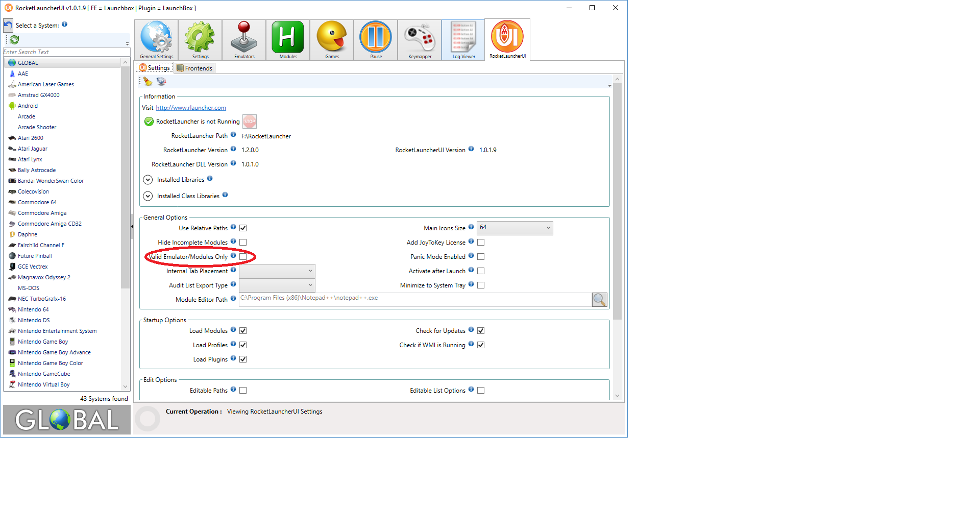Image resolution: width=980 pixels, height=531 pixels.
Task: Click the back arrow beside Select a System
Action: point(8,26)
